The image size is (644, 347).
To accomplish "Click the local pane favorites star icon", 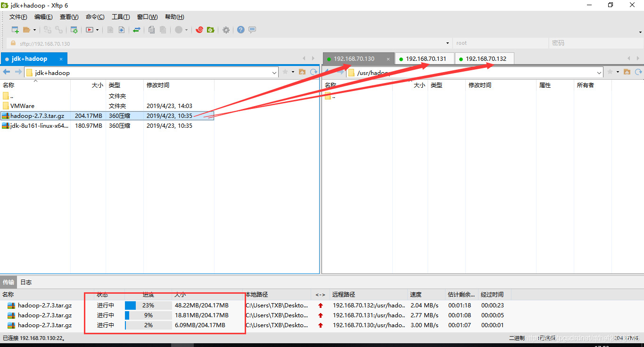I will (x=285, y=72).
